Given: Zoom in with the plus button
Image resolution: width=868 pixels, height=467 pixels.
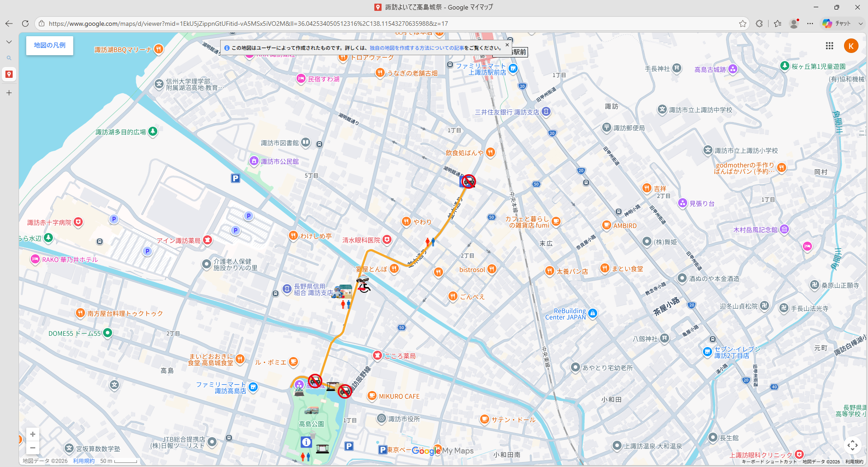Looking at the screenshot, I should point(33,434).
